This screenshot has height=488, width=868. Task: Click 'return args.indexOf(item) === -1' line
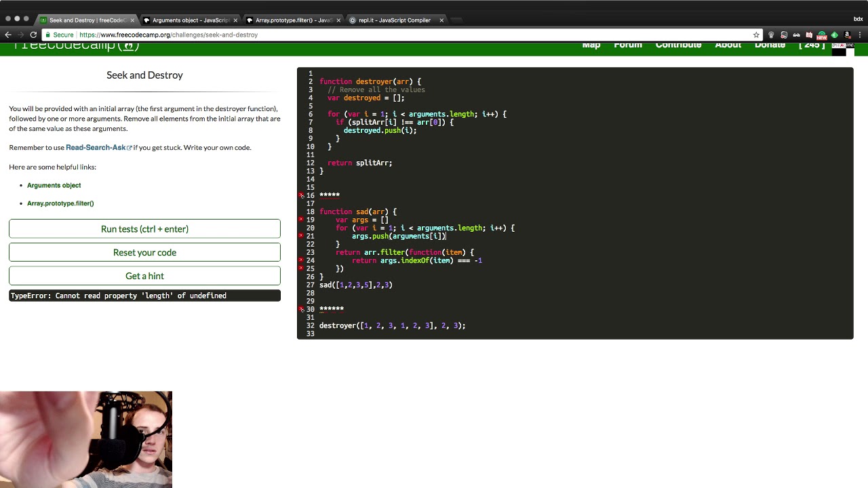pos(417,260)
